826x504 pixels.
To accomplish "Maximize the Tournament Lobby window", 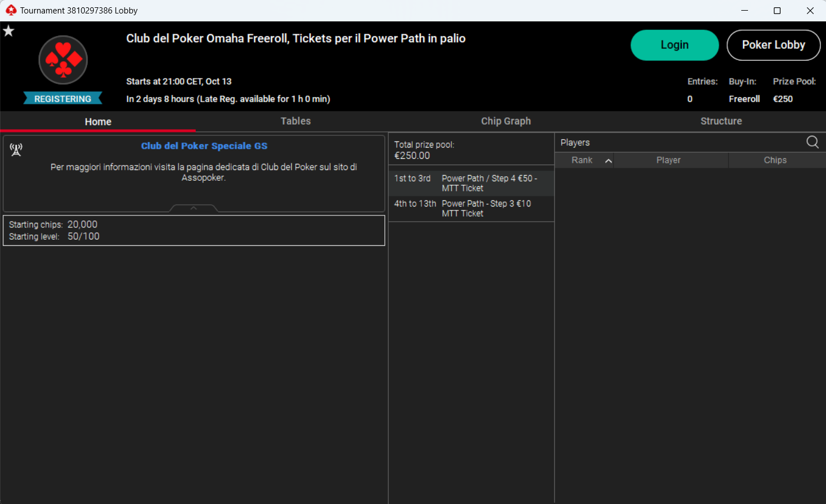I will pos(777,10).
